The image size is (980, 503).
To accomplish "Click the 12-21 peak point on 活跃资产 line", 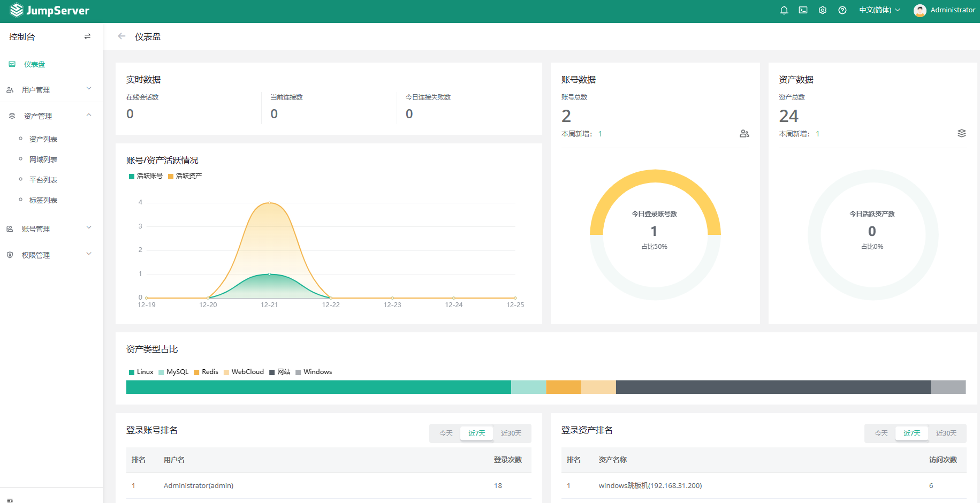I will point(269,203).
